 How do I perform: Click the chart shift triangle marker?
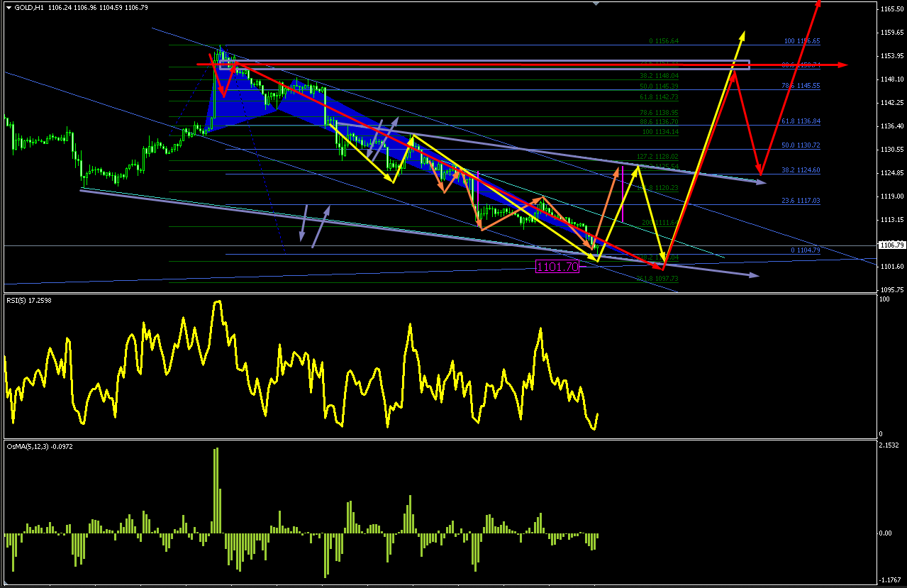[x=596, y=4]
